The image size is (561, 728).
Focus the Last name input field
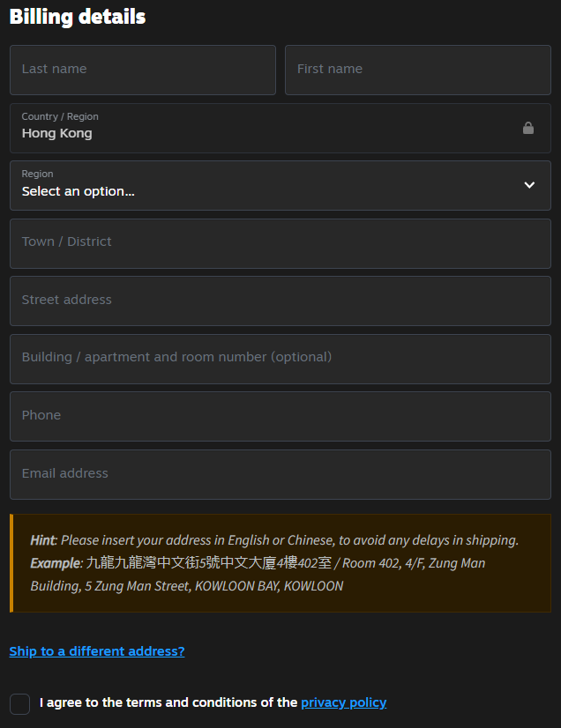[143, 71]
